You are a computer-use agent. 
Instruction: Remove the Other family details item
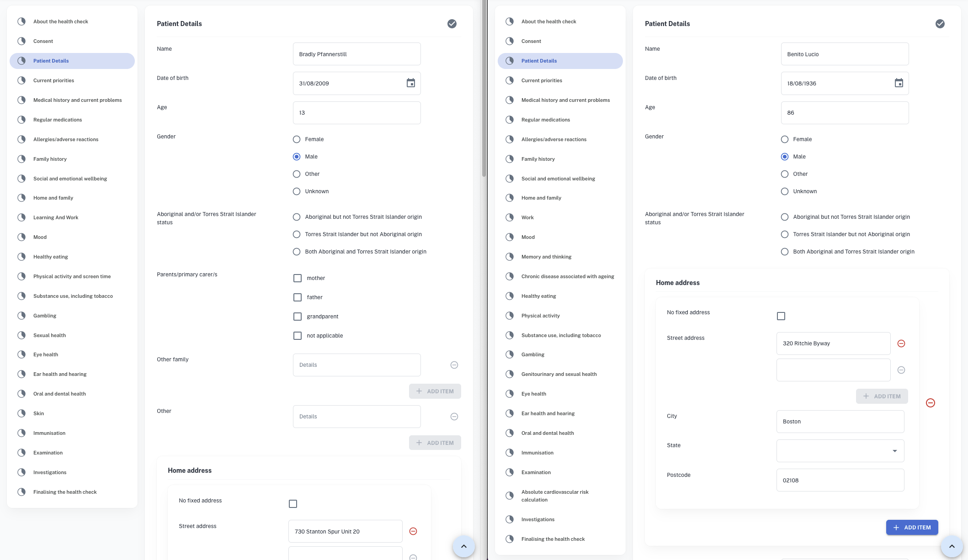[x=454, y=365]
